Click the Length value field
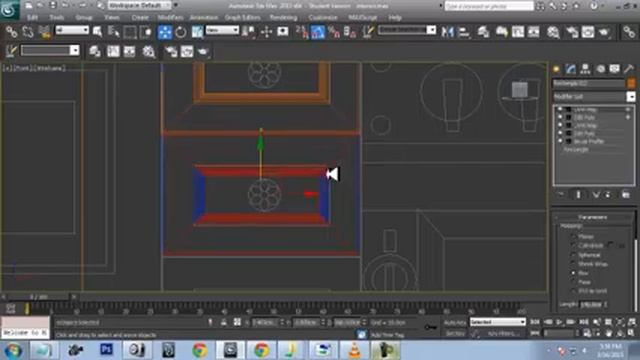640x360 pixels. [591, 304]
